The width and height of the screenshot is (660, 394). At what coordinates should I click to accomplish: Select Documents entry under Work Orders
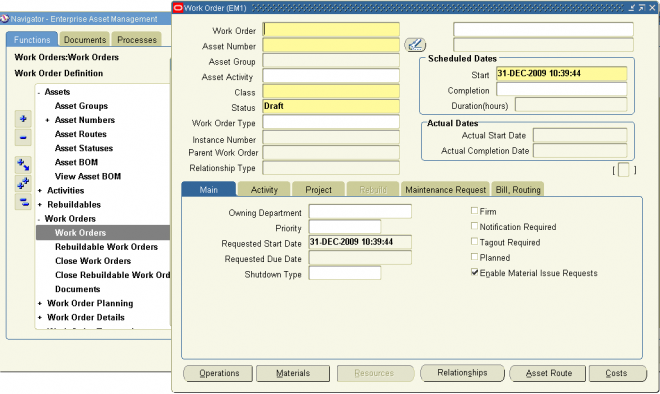[x=77, y=289]
